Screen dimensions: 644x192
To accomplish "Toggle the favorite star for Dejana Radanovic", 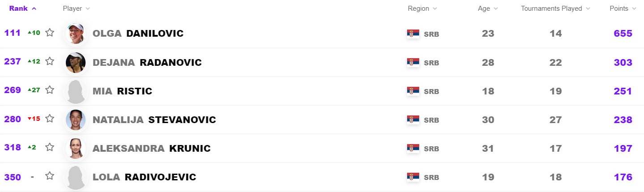I will (x=50, y=61).
